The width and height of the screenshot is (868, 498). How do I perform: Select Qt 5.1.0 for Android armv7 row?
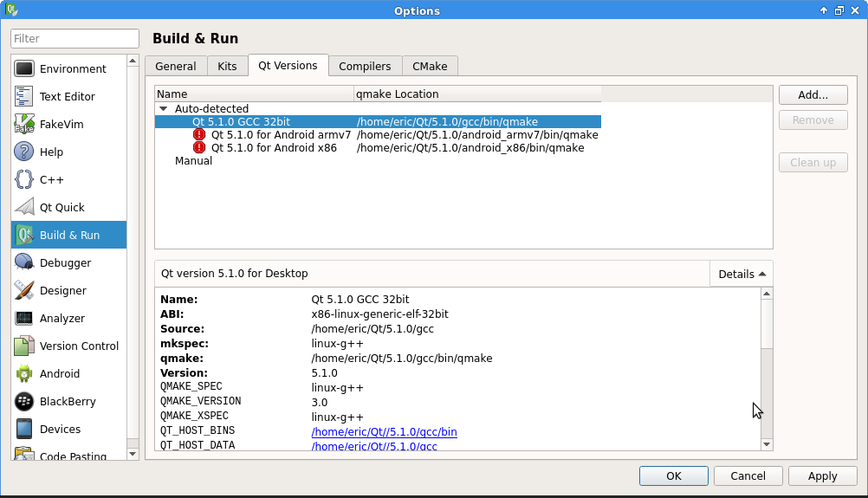point(378,134)
